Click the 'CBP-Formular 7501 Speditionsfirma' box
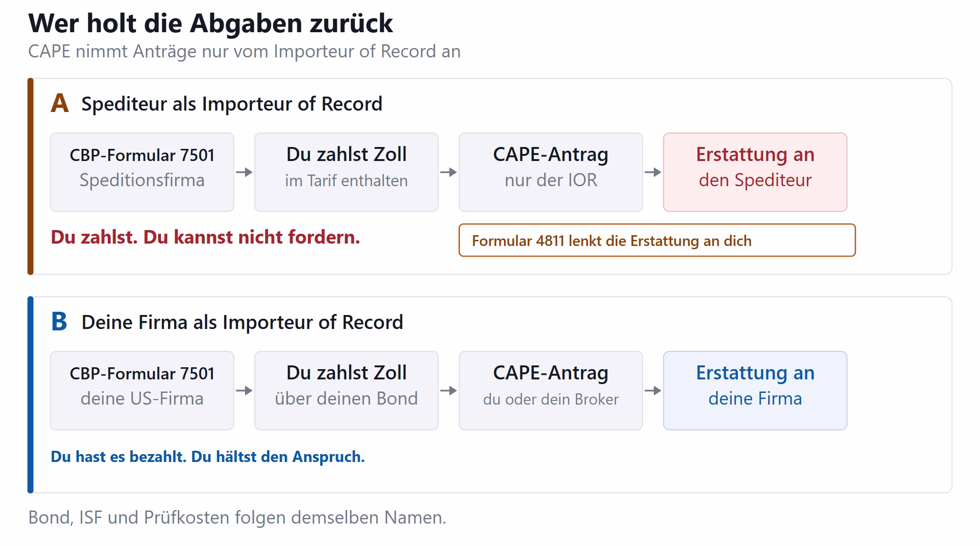The image size is (980, 546). [x=142, y=172]
